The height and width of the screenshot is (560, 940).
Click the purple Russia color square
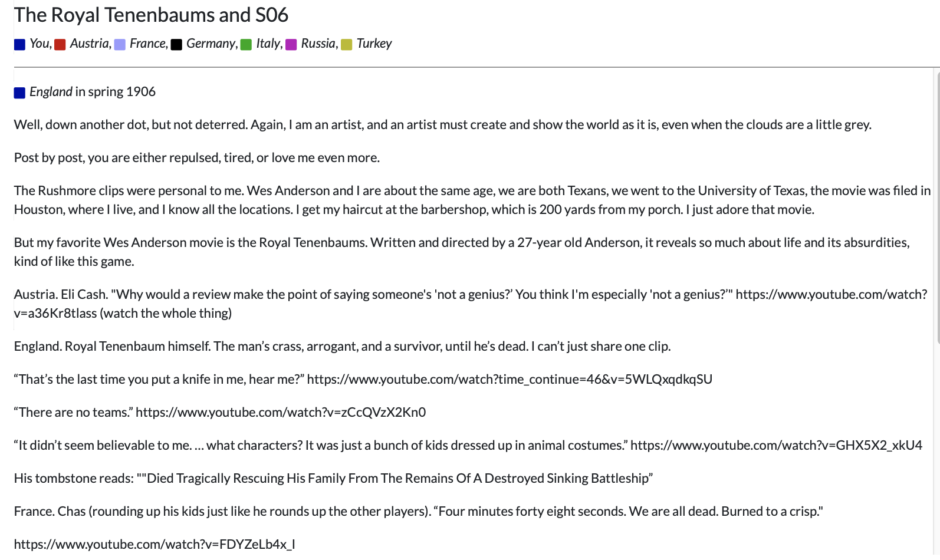click(x=291, y=45)
